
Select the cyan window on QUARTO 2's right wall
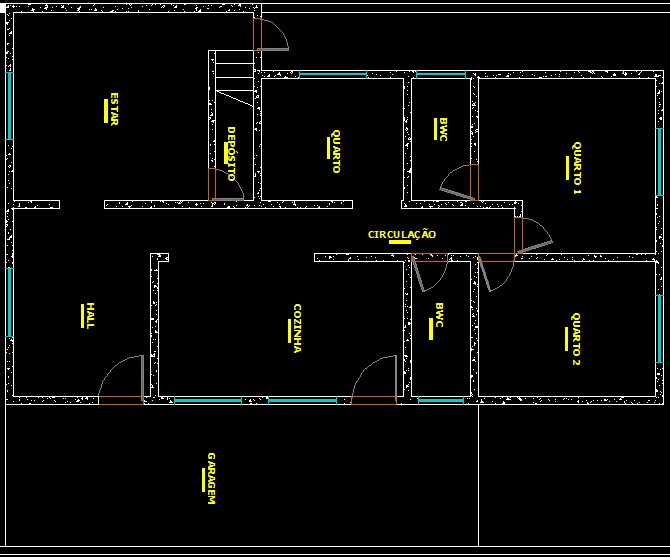click(659, 327)
